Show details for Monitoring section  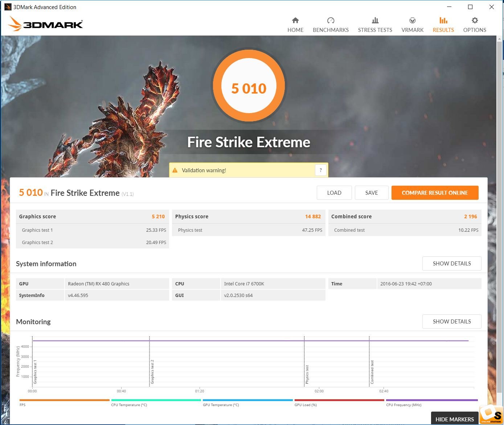[x=452, y=322]
